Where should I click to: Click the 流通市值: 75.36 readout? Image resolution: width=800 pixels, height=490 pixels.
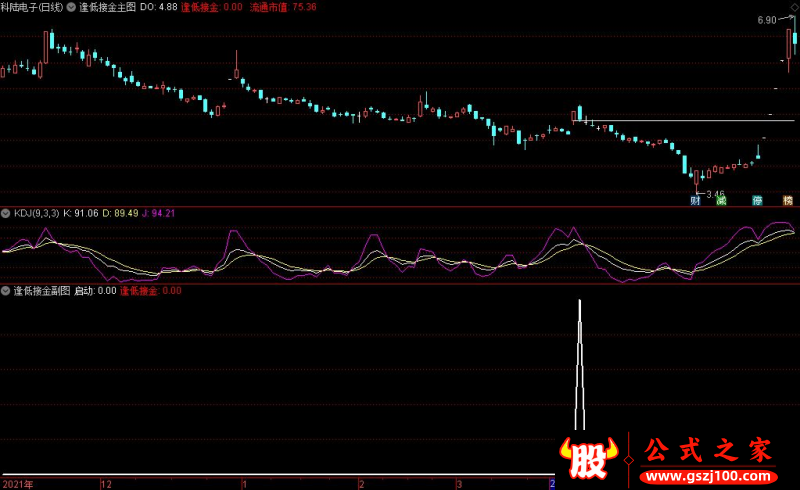(x=283, y=7)
